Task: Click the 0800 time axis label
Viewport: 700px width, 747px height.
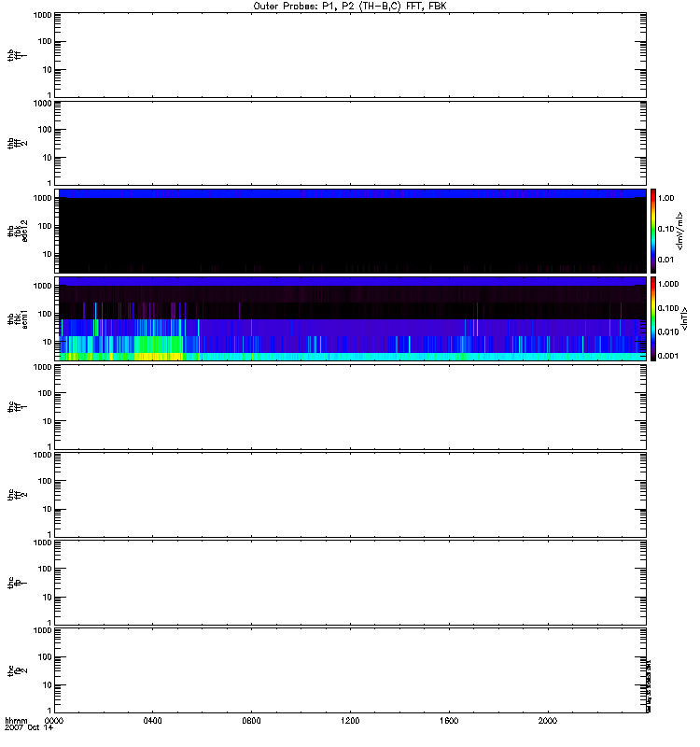Action: 252,722
